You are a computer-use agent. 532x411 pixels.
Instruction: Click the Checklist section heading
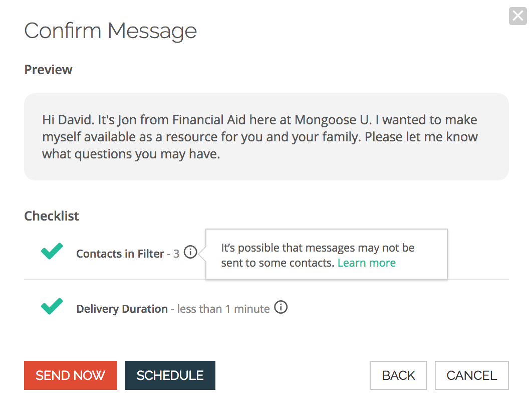(x=52, y=216)
